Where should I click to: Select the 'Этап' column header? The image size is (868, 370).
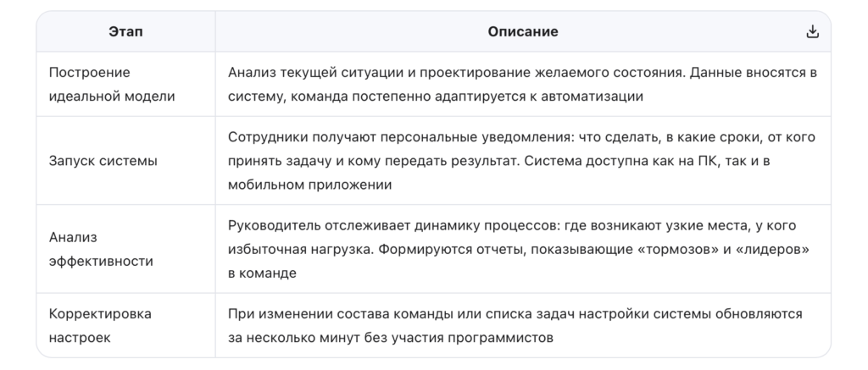(125, 31)
